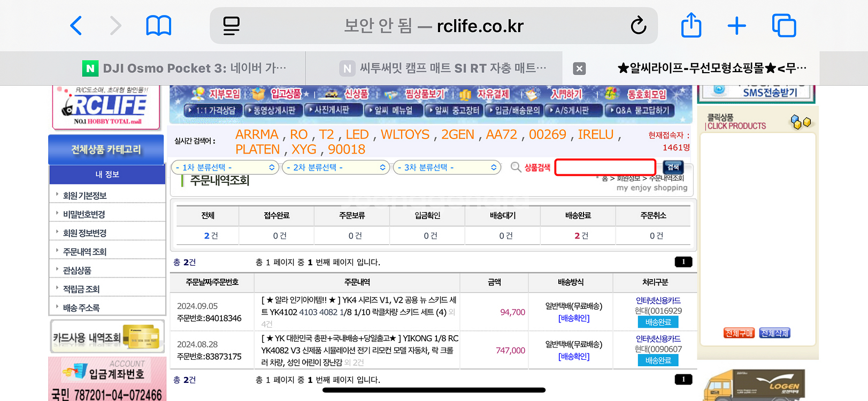Close the active 알씨라이프 tab
This screenshot has width=868, height=401.
coord(579,68)
